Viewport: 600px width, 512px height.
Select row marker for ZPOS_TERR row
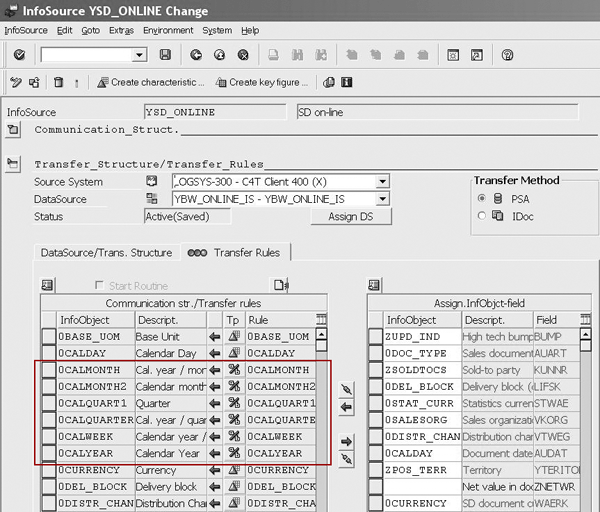[x=375, y=470]
